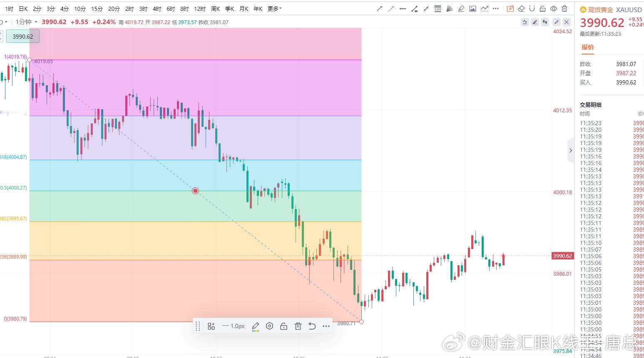
Task: Switch to the 10分 timeframe
Action: pos(80,9)
